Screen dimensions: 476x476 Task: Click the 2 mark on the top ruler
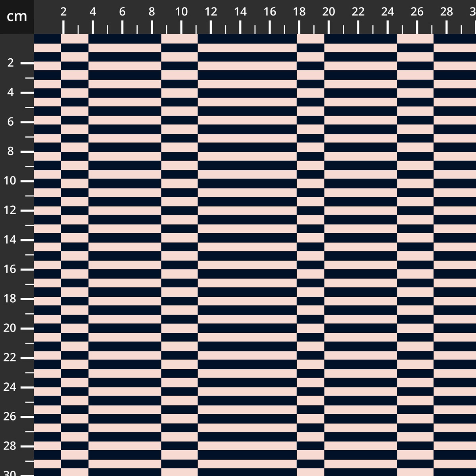click(x=63, y=12)
